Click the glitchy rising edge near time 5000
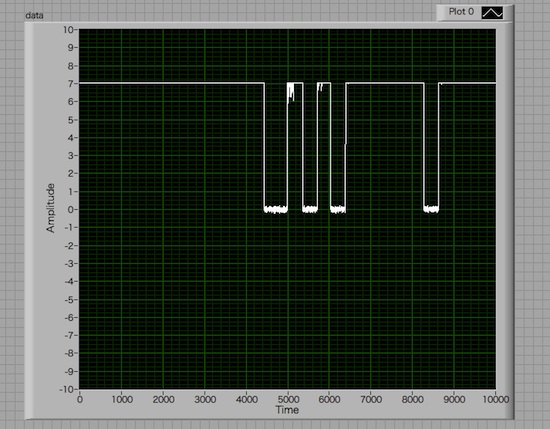Screen dimensions: 550x429 290,92
